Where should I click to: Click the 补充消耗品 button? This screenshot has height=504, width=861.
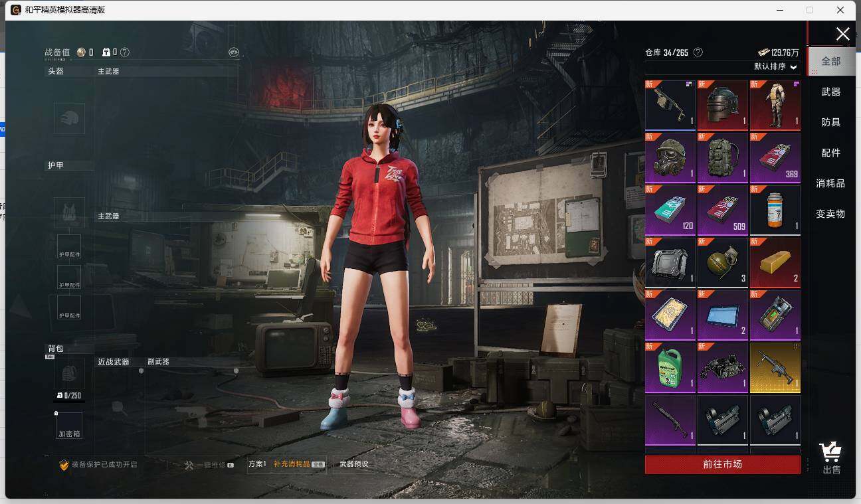(x=299, y=464)
